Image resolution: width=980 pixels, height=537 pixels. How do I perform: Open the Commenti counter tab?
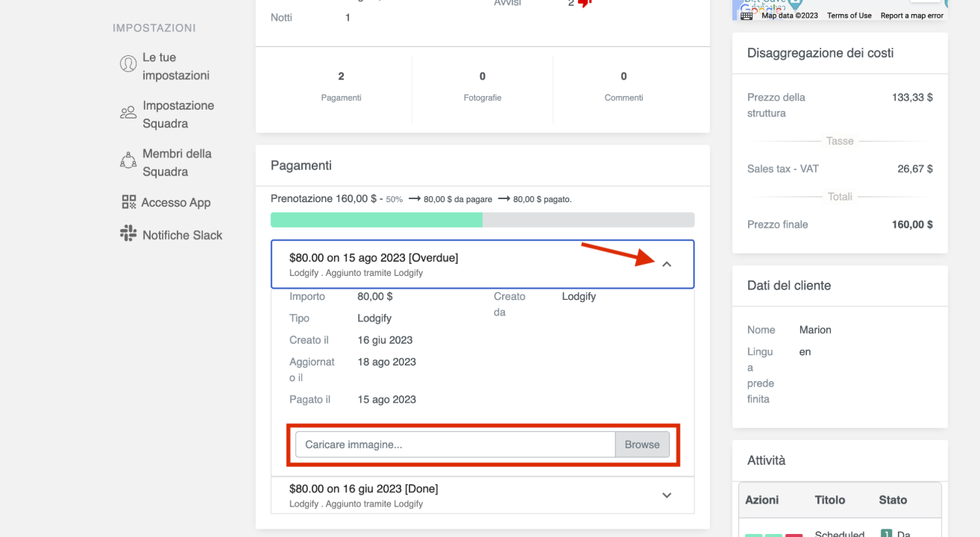(624, 87)
